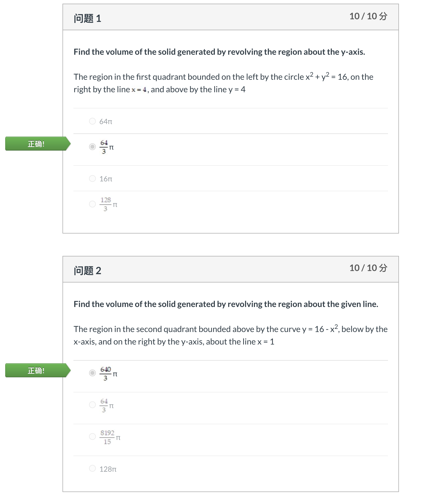Screen dimensions: 426x504
Task: Click the 10 / 10 分 score on Question 1
Action: click(368, 16)
